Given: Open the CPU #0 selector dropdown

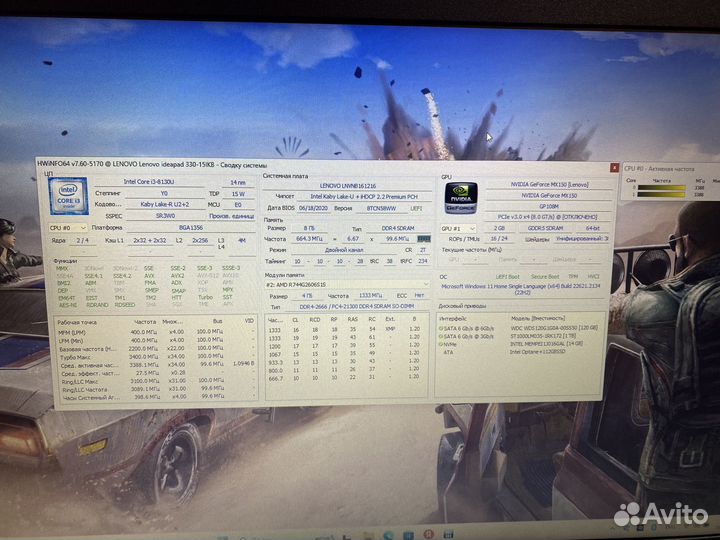Looking at the screenshot, I should point(68,228).
